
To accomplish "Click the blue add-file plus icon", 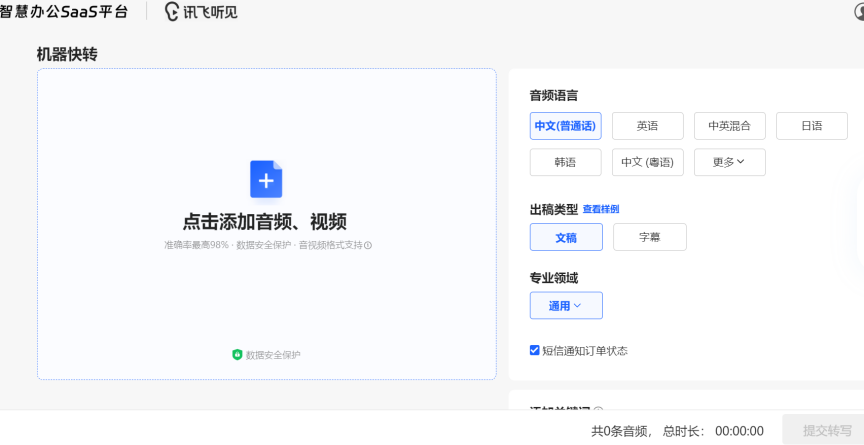I will point(266,180).
